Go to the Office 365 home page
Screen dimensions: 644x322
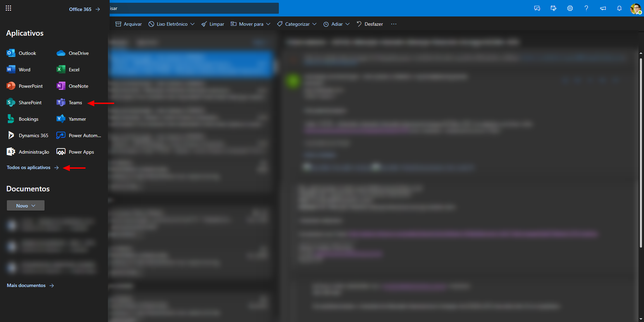pyautogui.click(x=85, y=9)
